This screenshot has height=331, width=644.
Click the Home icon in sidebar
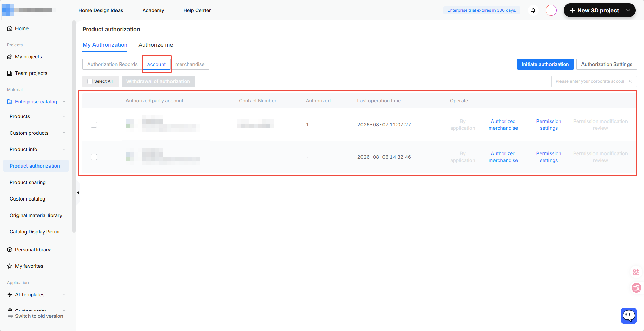coord(10,28)
